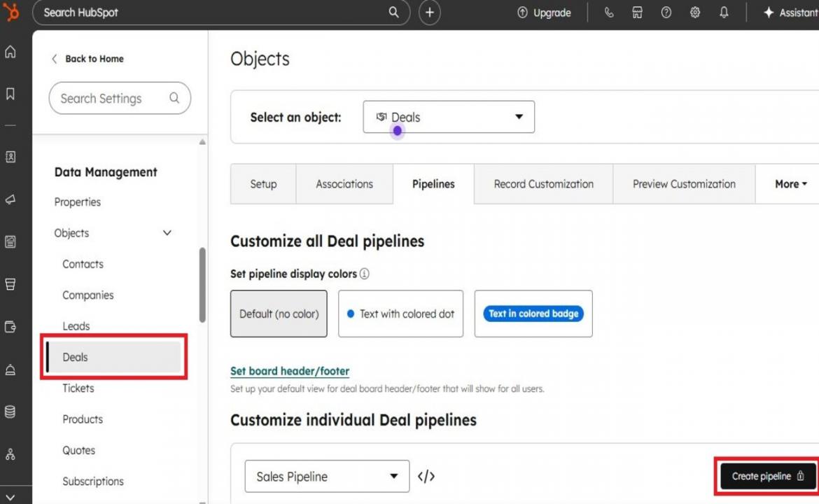Open the Sales store icon in left rail
The height and width of the screenshot is (504, 819).
click(10, 284)
